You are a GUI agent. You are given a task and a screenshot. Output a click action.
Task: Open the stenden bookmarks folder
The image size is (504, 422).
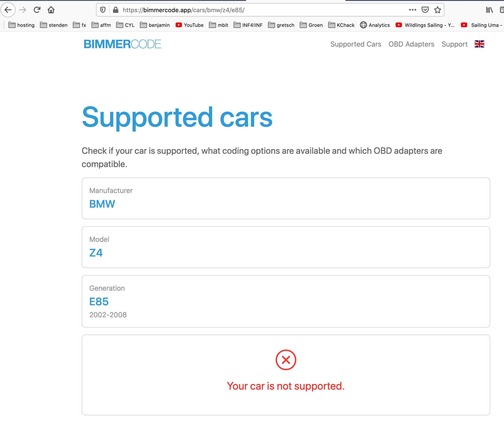pos(54,25)
